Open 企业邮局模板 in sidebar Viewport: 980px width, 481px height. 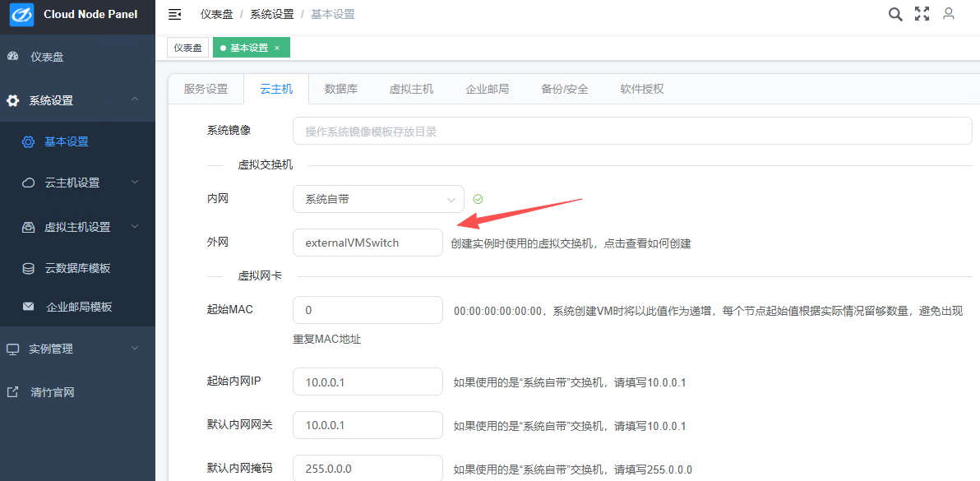click(x=79, y=307)
